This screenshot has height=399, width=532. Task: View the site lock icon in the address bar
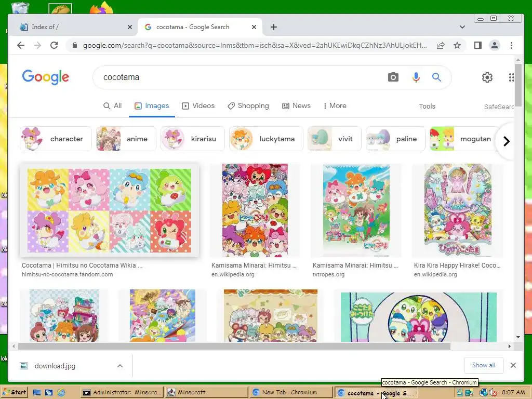tap(75, 45)
